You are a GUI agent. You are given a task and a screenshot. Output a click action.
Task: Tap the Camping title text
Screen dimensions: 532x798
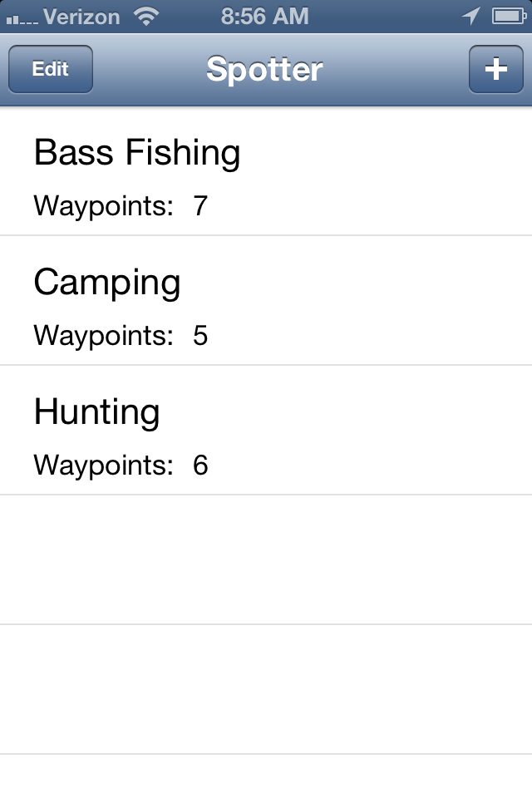(107, 283)
